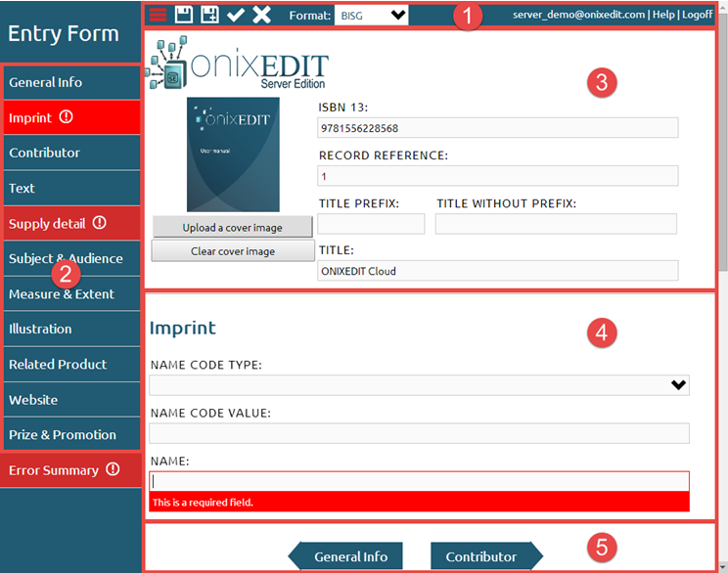Go back with the General Info arrow button
The width and height of the screenshot is (728, 573).
click(345, 556)
